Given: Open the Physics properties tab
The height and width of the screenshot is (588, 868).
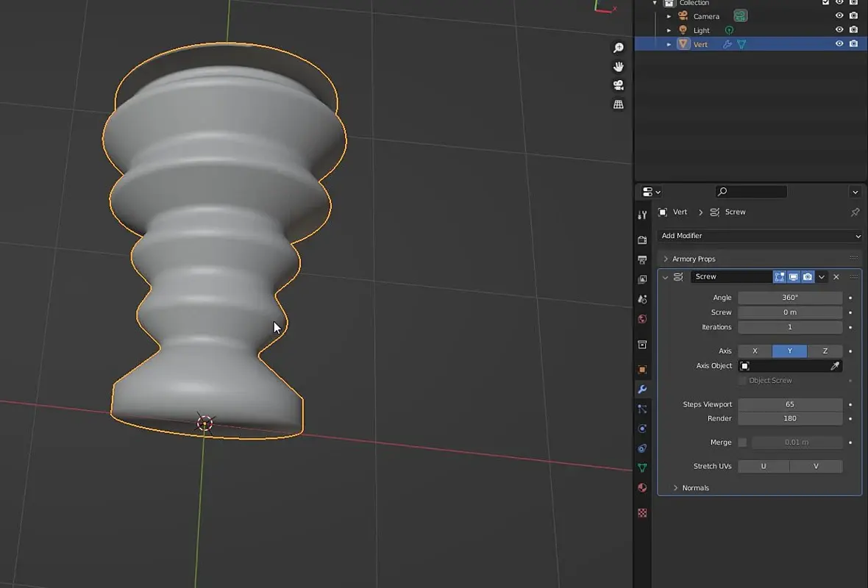Looking at the screenshot, I should tap(642, 429).
